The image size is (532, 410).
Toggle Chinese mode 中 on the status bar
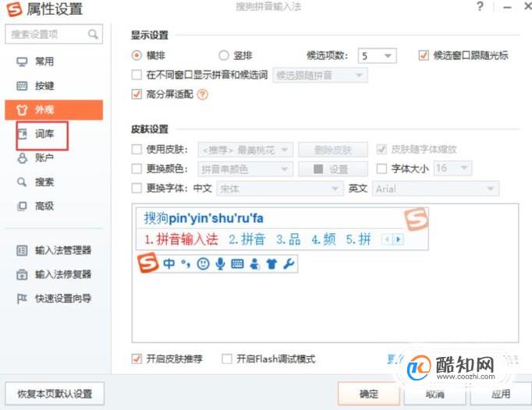coord(169,263)
